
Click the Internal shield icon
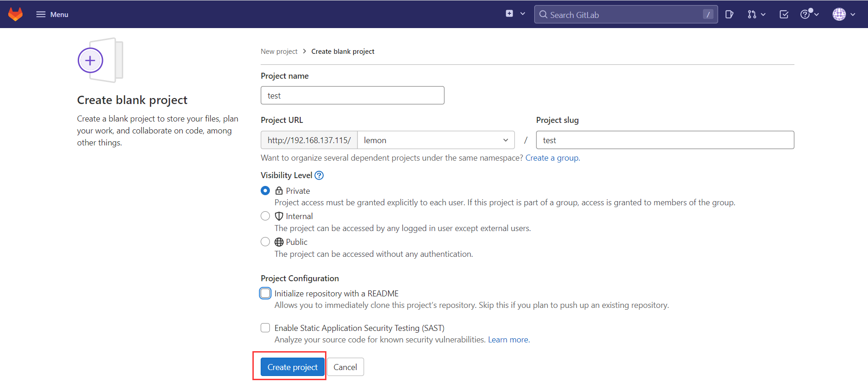coord(279,216)
